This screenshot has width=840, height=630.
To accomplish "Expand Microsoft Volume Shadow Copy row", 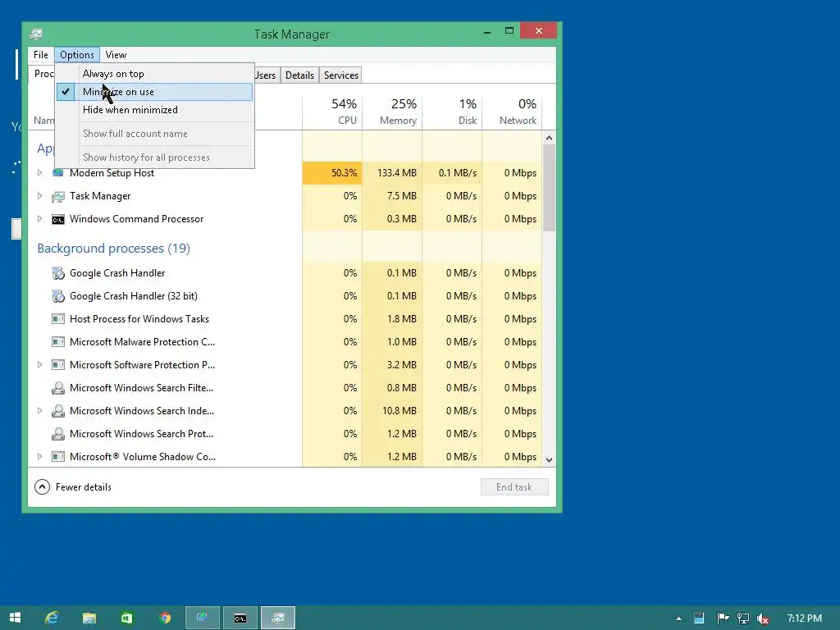I will [x=39, y=456].
